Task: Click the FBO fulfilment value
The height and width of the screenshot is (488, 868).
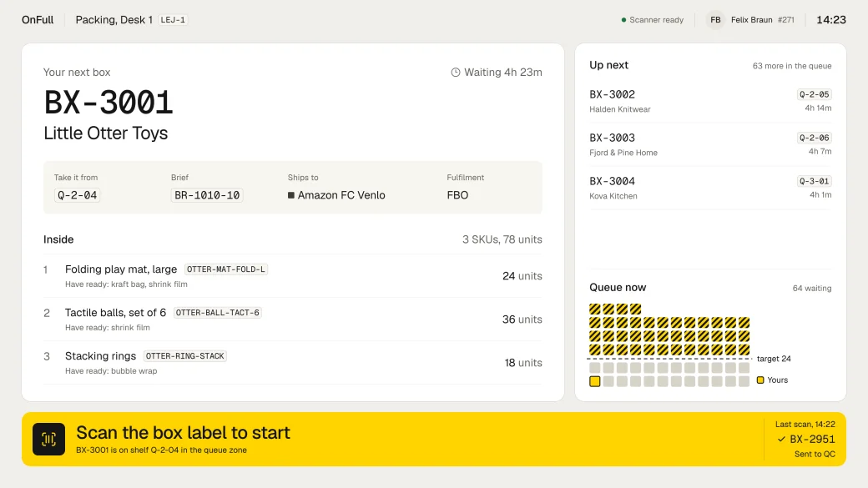Action: [x=458, y=195]
